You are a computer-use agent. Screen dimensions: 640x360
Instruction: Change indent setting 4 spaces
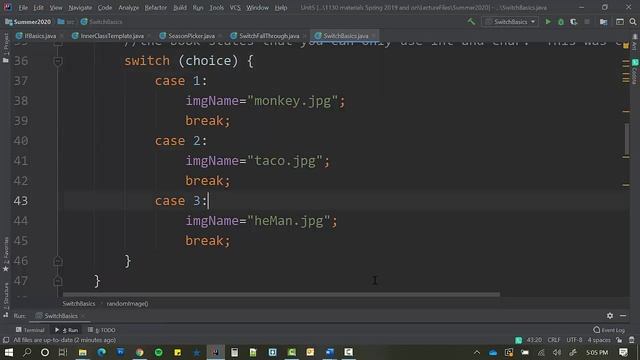(599, 340)
